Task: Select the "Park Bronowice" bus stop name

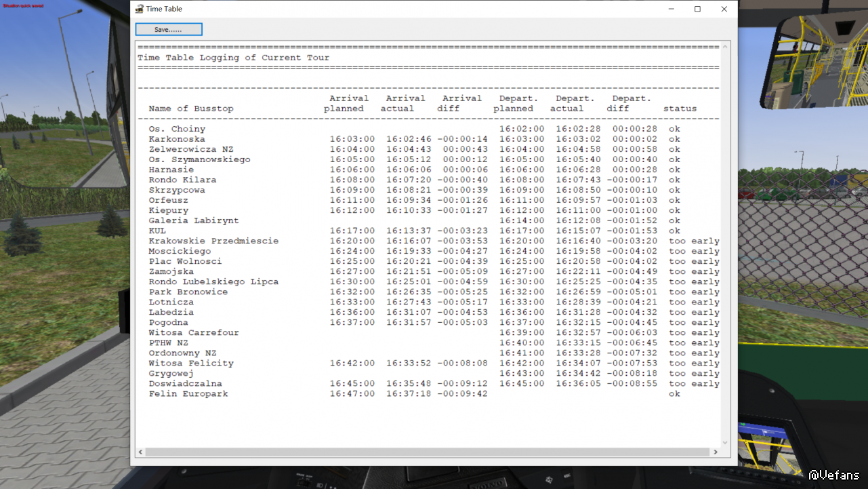Action: coord(188,292)
